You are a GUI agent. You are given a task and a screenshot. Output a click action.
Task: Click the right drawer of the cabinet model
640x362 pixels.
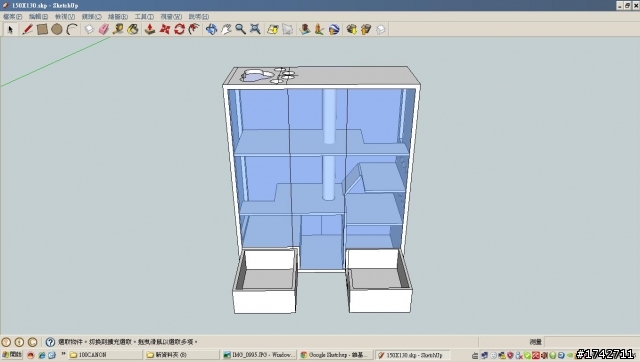tap(379, 282)
